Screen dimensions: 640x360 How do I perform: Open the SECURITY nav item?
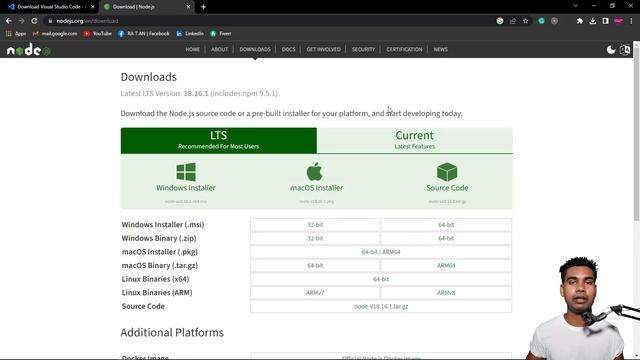coord(363,49)
